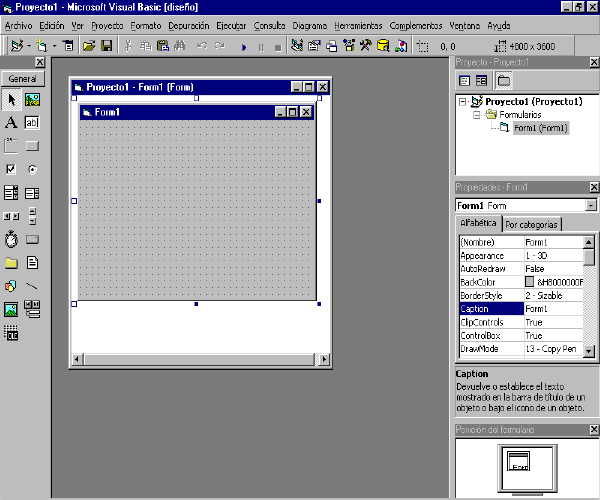This screenshot has width=600, height=500.
Task: Open the Depuración menu
Action: [189, 26]
